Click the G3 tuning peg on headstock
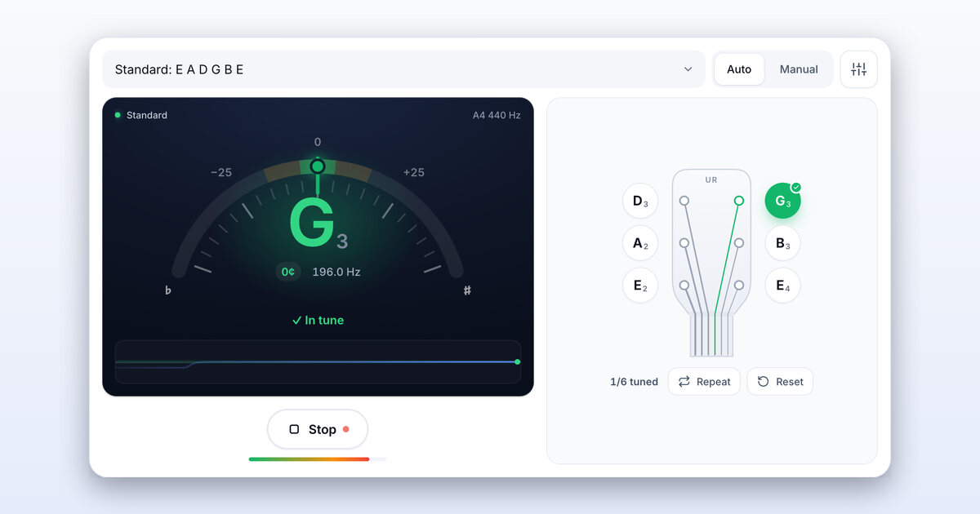The width and height of the screenshot is (980, 514). (x=739, y=200)
